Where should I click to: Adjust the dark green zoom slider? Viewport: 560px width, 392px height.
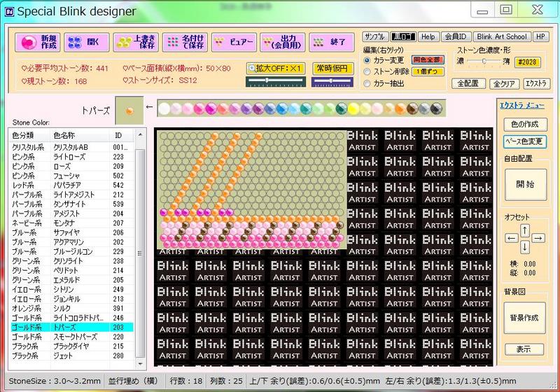pyautogui.click(x=275, y=81)
